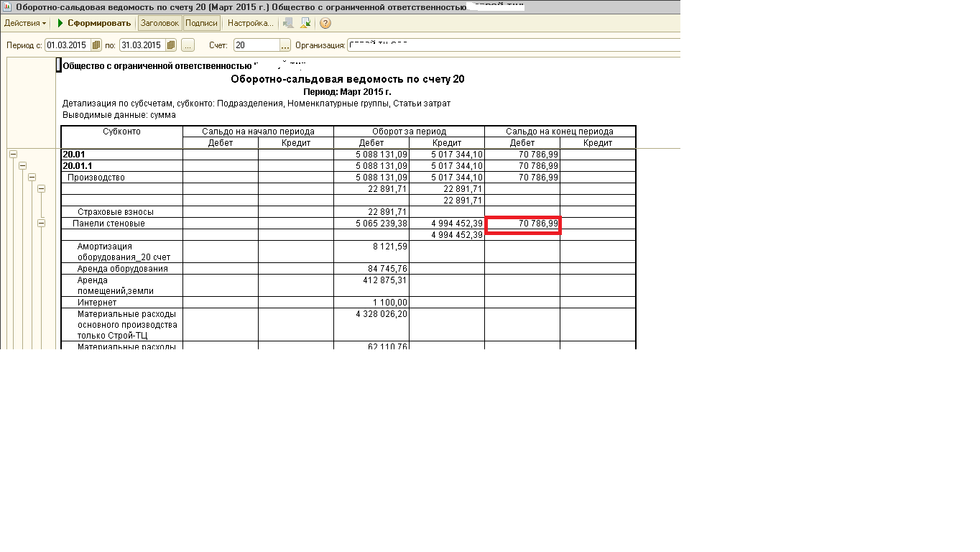980x552 pixels.
Task: Toggle the Подписи signatures button
Action: tap(201, 23)
